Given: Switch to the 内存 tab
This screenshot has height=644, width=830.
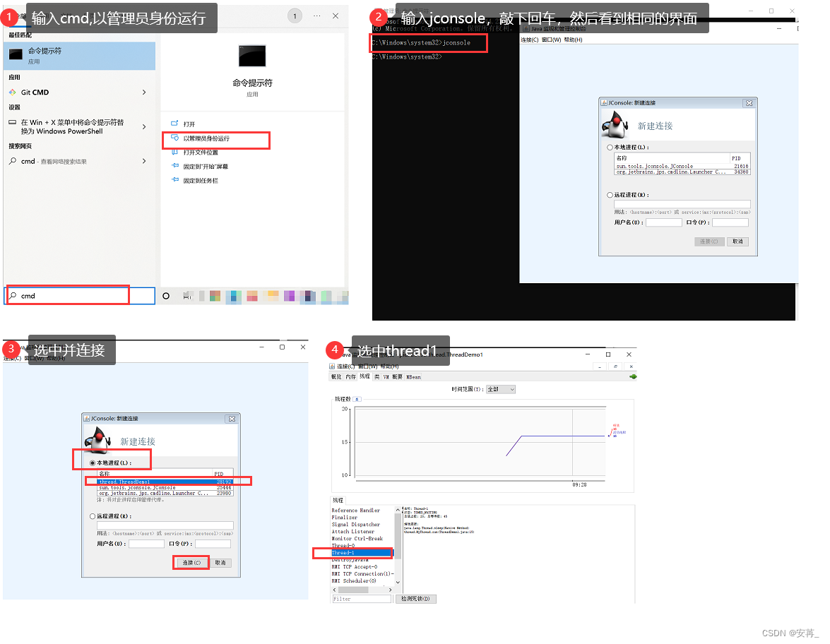Looking at the screenshot, I should [x=350, y=377].
